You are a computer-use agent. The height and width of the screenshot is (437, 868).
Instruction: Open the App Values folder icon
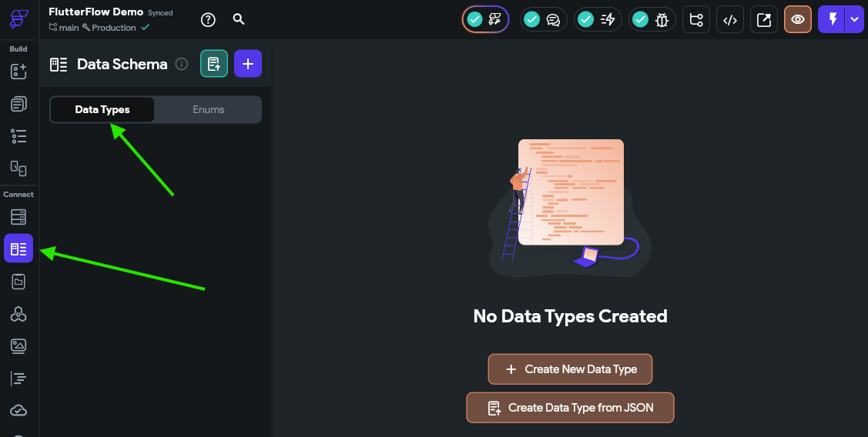pyautogui.click(x=18, y=282)
